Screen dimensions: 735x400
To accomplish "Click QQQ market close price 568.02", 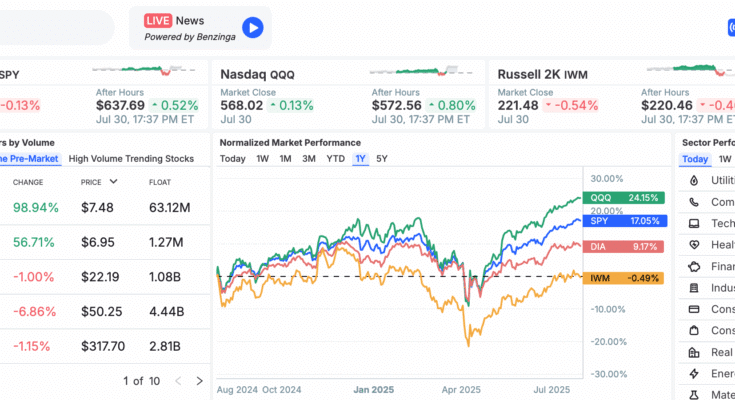I will click(241, 106).
